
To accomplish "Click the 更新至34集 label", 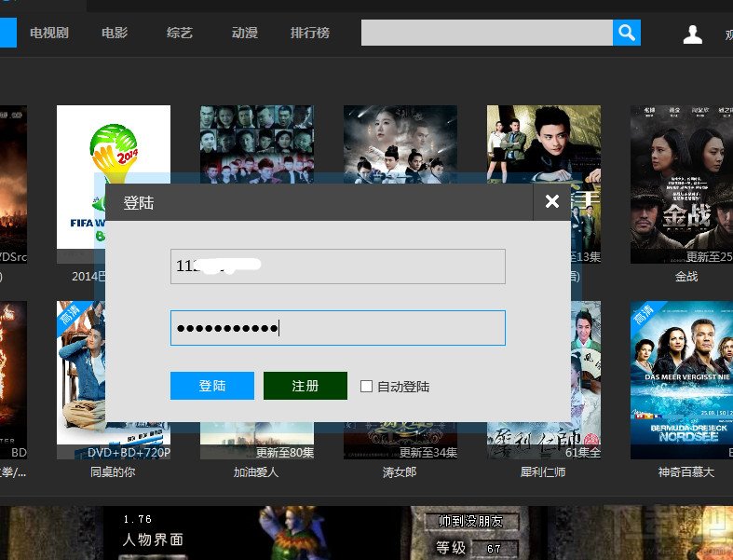I will click(428, 453).
